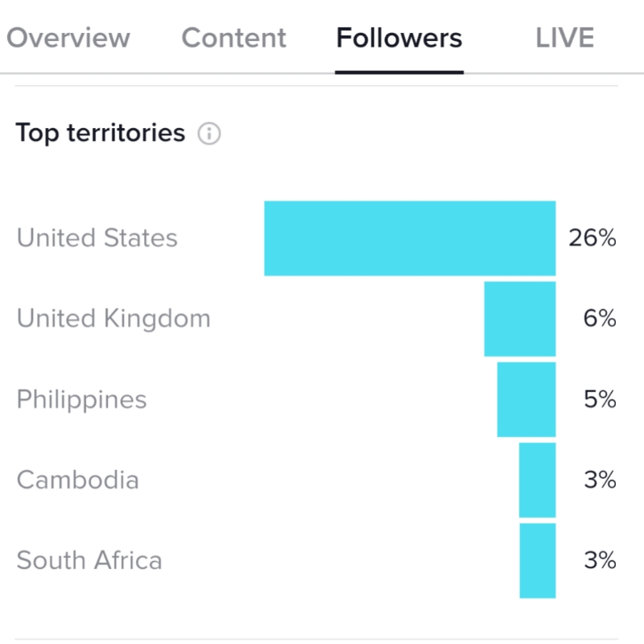Open the Top territories info icon
644x644 pixels.
209,134
